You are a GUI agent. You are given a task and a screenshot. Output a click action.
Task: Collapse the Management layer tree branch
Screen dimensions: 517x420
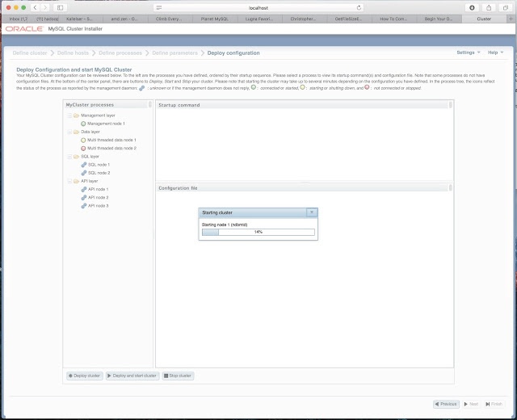click(69, 115)
